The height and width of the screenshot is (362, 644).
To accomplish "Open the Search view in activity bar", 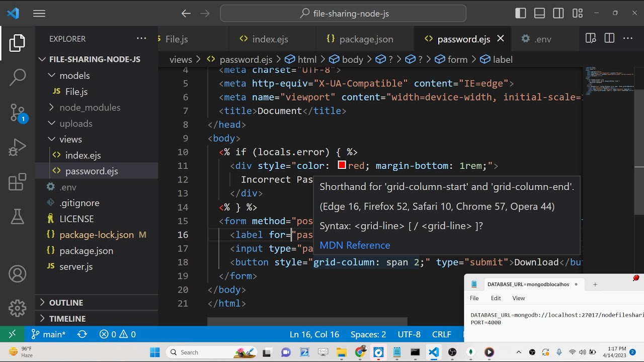I will pyautogui.click(x=17, y=77).
